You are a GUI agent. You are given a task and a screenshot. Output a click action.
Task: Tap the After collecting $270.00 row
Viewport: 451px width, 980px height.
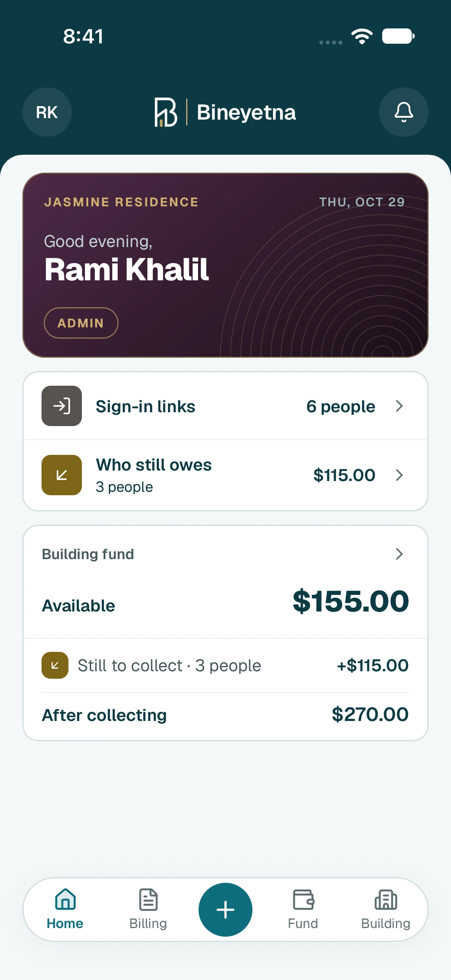[225, 715]
